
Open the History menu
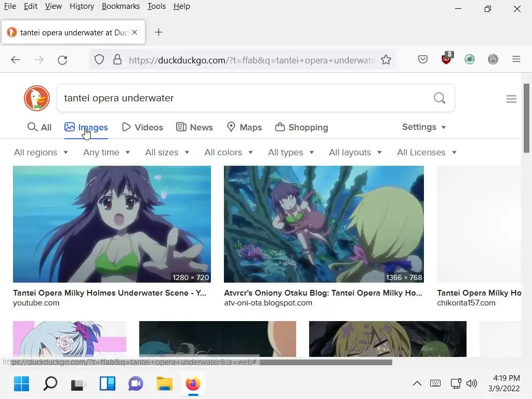82,6
